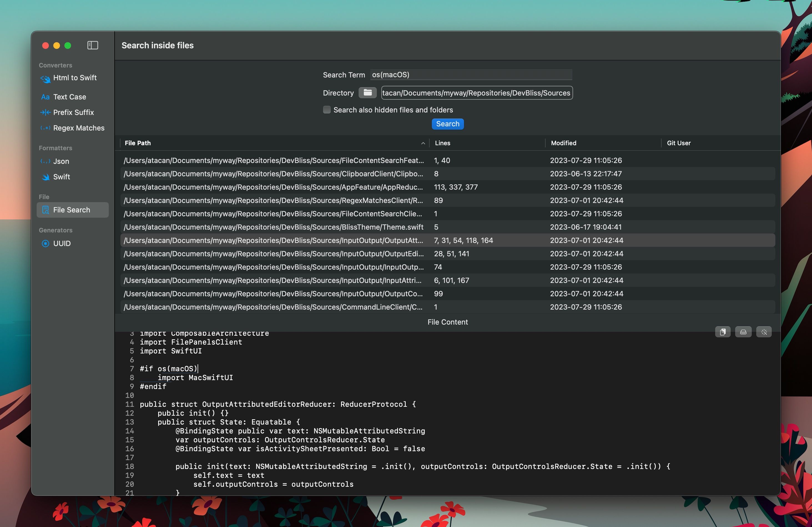
Task: Select the AppFeature/AppReduc... result row
Action: 448,187
